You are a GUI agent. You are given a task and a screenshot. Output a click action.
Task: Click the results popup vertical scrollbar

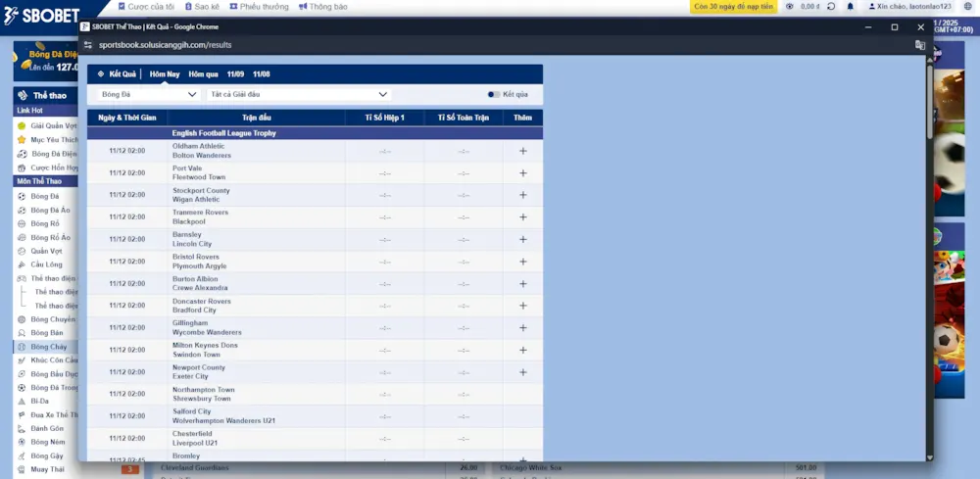(930, 196)
